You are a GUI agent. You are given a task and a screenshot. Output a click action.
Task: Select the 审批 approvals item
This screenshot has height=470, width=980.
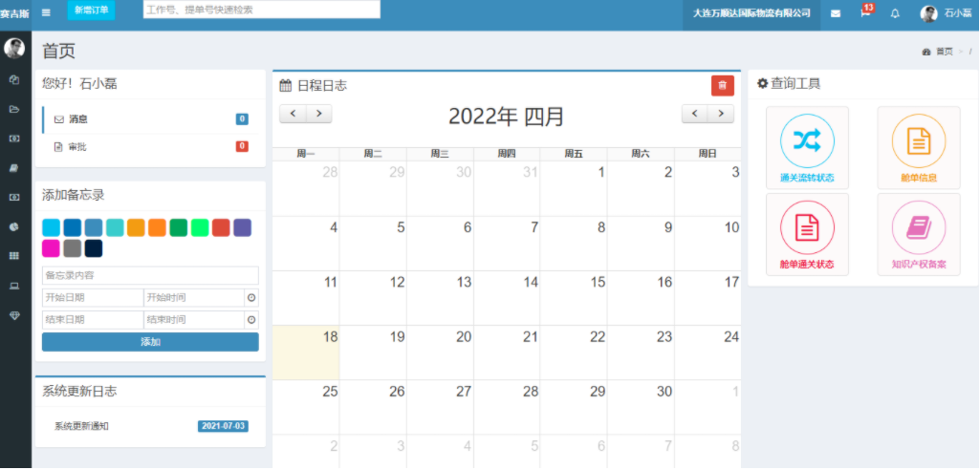76,147
